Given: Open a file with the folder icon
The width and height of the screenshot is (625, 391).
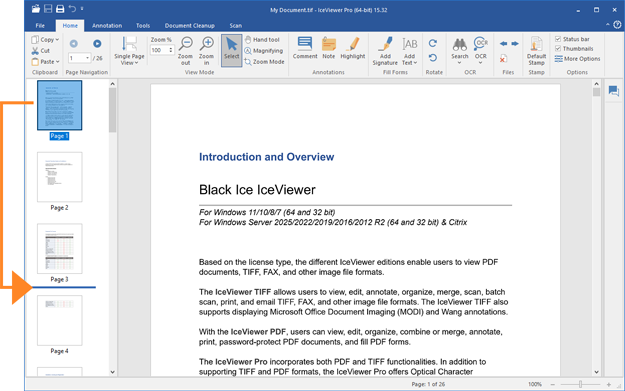Looking at the screenshot, I should click(36, 9).
